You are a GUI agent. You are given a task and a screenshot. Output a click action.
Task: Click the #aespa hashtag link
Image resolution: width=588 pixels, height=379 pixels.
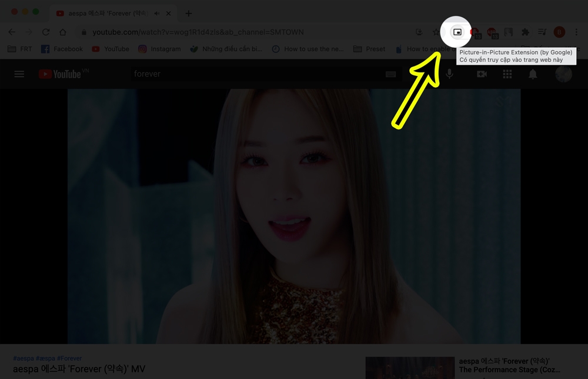click(x=24, y=358)
